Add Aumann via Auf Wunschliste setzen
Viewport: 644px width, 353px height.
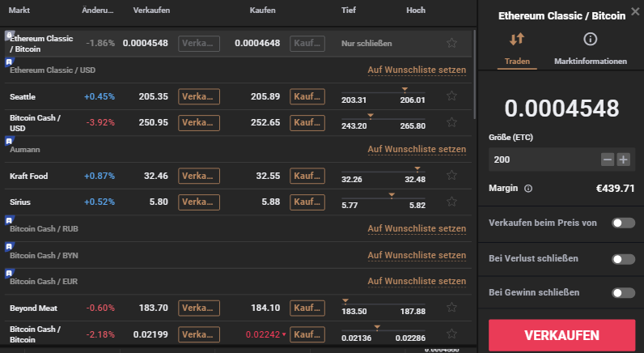(416, 150)
